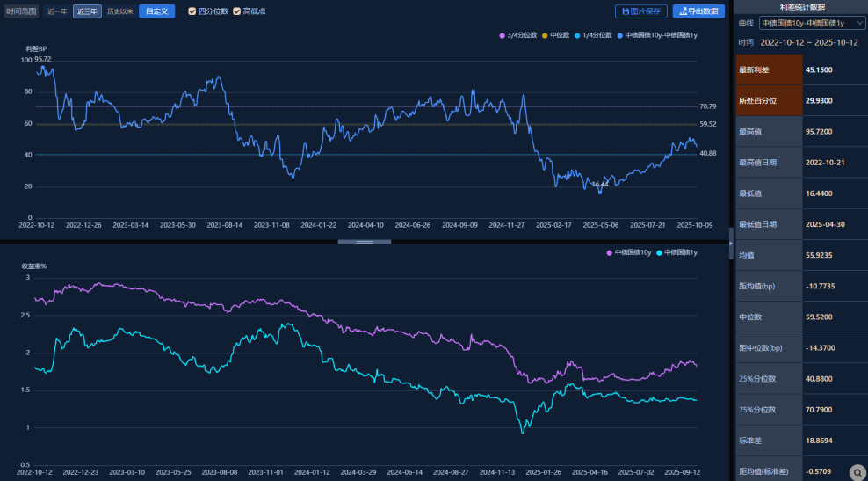Click the magnifier search icon at bottom right
Image resolution: width=868 pixels, height=481 pixels.
[856, 471]
